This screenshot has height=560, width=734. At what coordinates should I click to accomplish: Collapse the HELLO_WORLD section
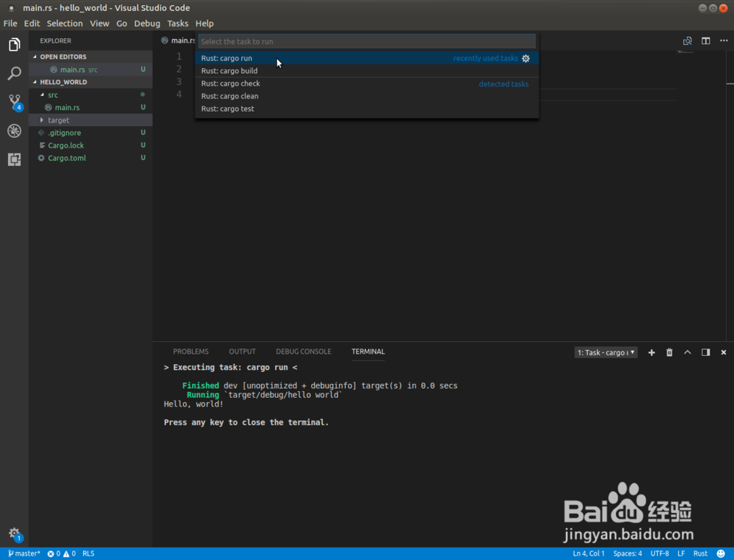34,82
